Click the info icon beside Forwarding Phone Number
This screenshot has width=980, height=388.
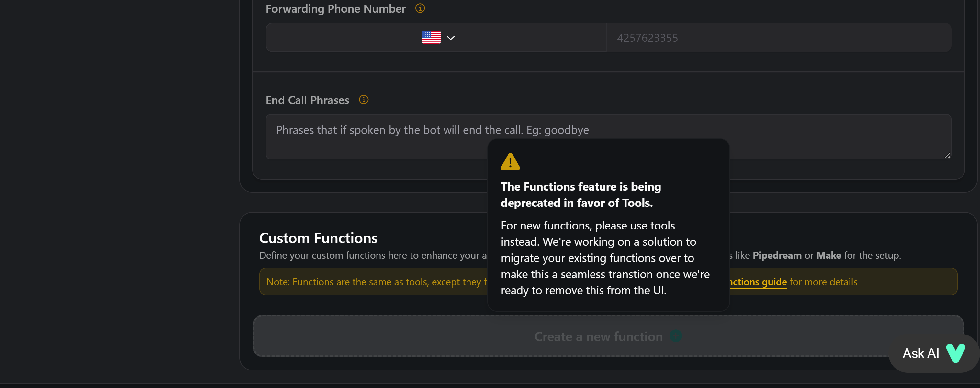420,8
